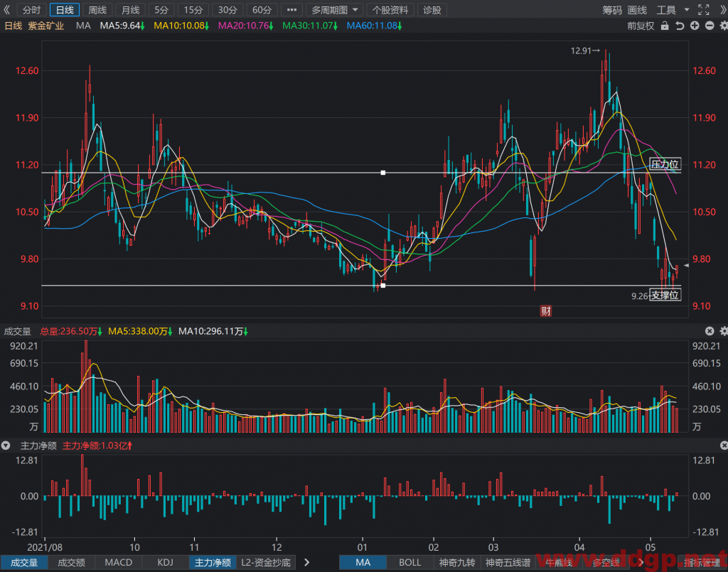Click the 支撑位 support label
The height and width of the screenshot is (572, 728).
(x=665, y=295)
